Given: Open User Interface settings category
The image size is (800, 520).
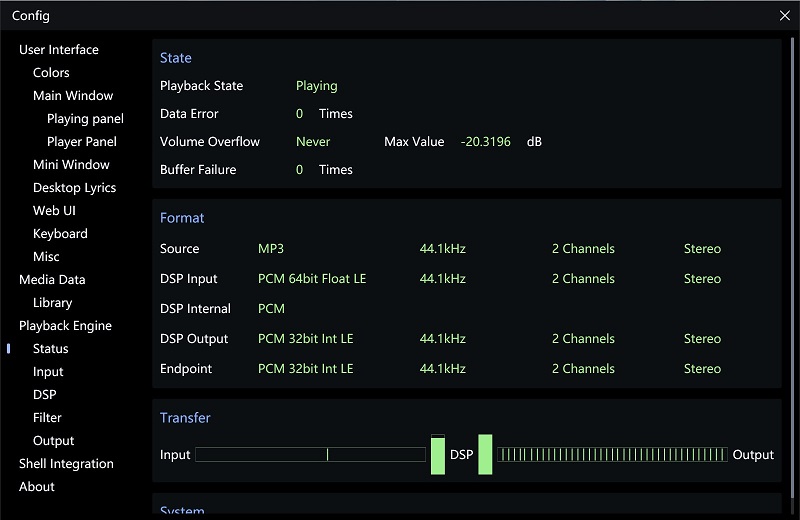Looking at the screenshot, I should [59, 49].
